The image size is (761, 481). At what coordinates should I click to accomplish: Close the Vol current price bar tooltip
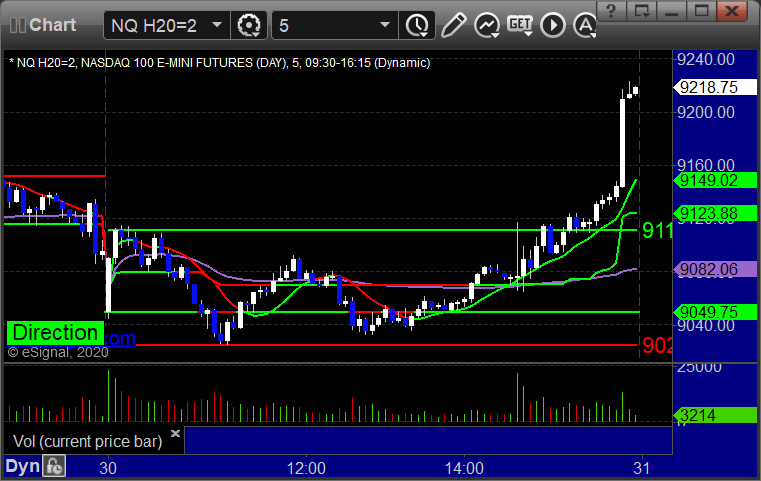175,434
